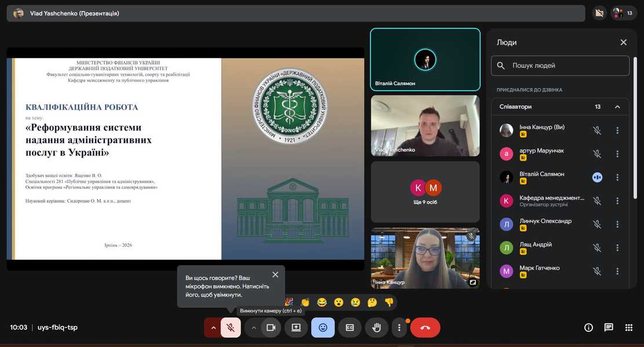Collapse the Співавтори participants list
The width and height of the screenshot is (644, 347).
(x=617, y=107)
